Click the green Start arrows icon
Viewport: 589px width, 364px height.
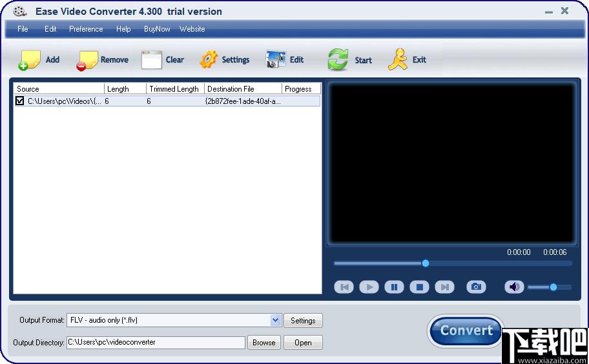tap(338, 59)
